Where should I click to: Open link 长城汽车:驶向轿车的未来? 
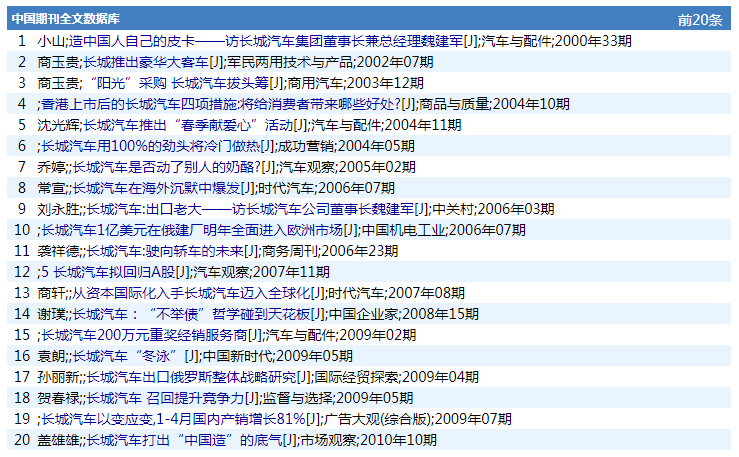pyautogui.click(x=164, y=251)
